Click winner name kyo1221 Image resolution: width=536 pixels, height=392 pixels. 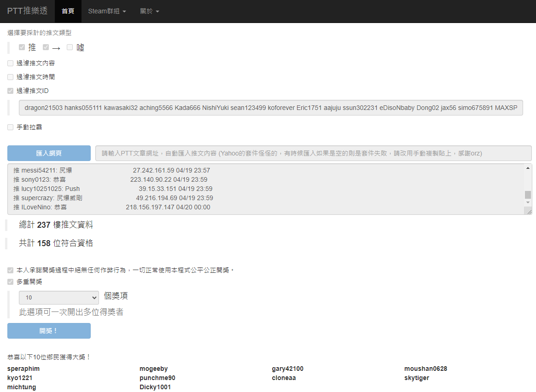(19, 378)
